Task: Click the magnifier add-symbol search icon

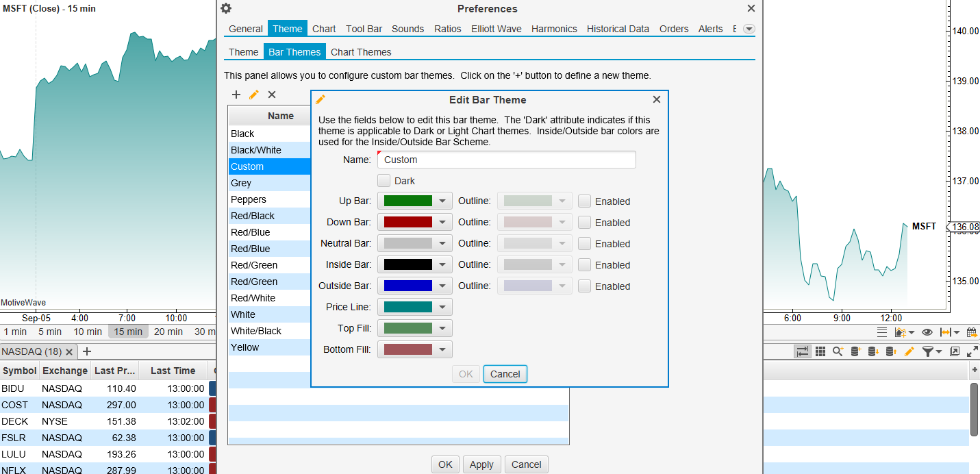Action: tap(838, 351)
